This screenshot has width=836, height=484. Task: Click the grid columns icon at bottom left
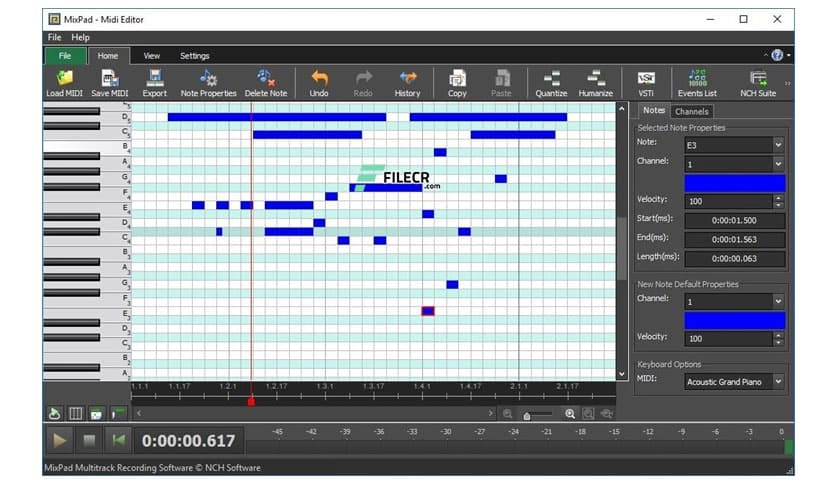76,414
